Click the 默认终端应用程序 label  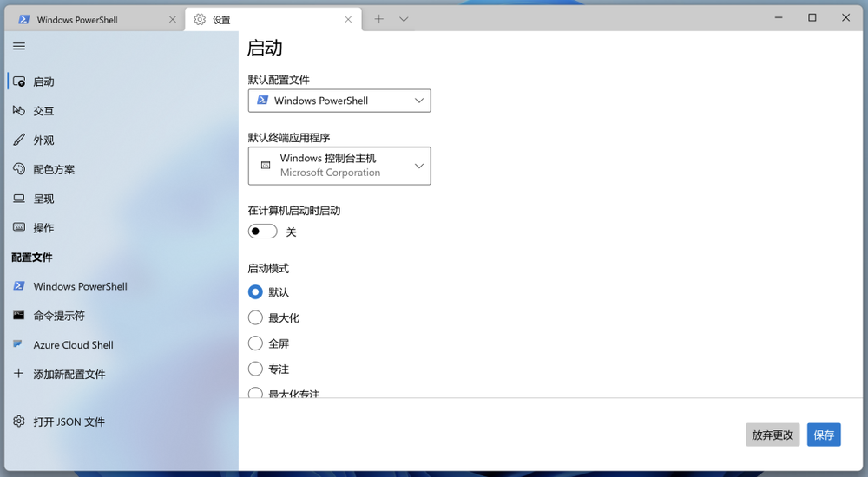tap(289, 137)
